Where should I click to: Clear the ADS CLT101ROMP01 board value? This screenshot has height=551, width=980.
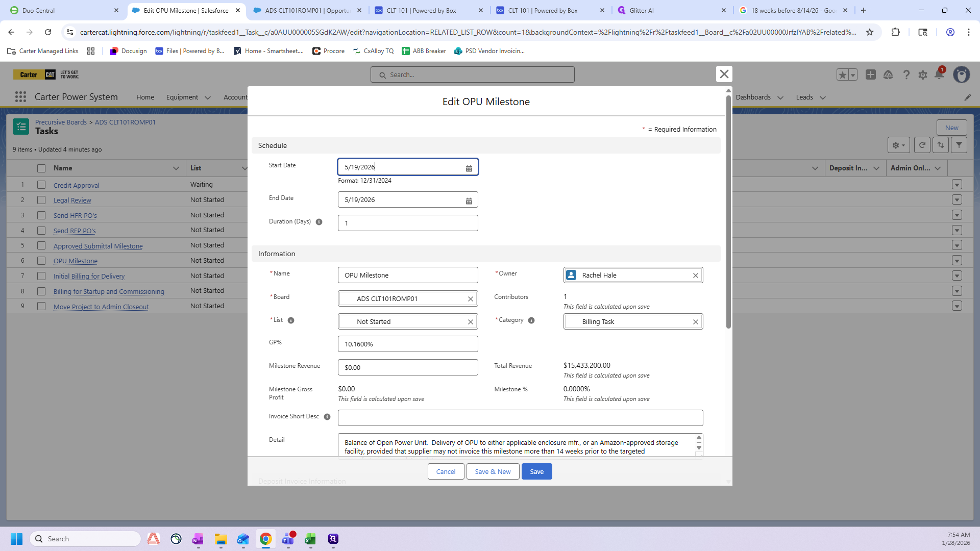[470, 299]
